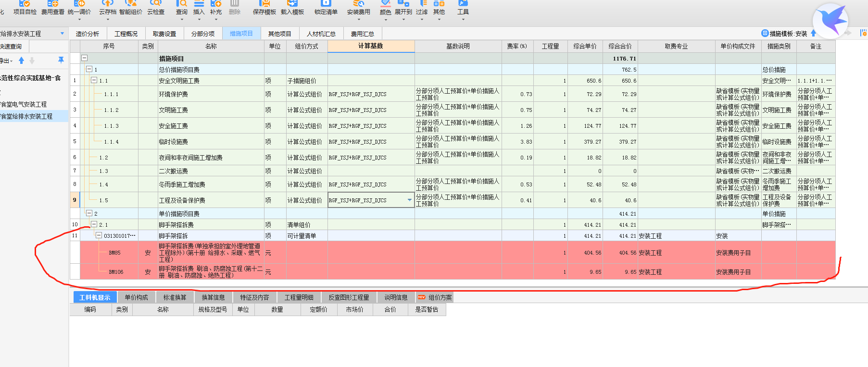Image resolution: width=868 pixels, height=367 pixels.
Task: Open the 导出 export dropdown
Action: coord(7,61)
